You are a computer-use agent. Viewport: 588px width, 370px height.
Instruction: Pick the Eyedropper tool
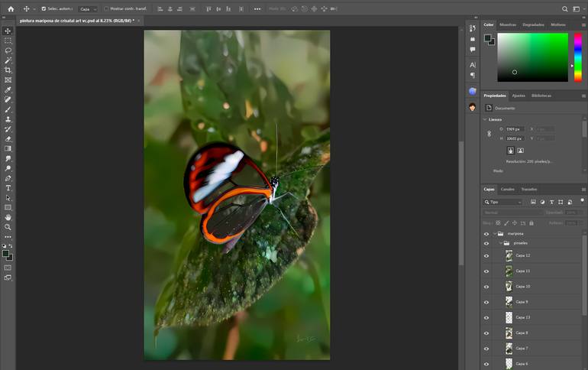[x=8, y=90]
